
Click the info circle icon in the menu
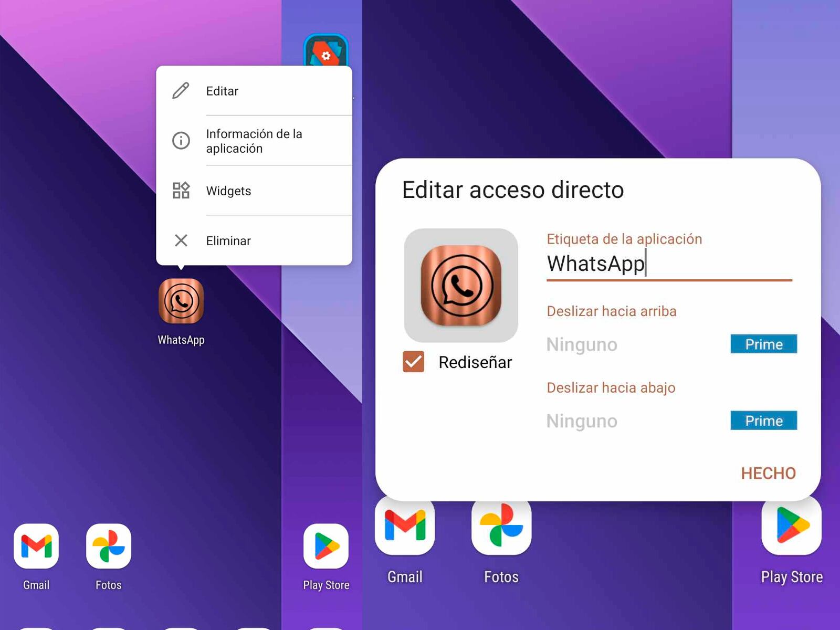coord(181,141)
